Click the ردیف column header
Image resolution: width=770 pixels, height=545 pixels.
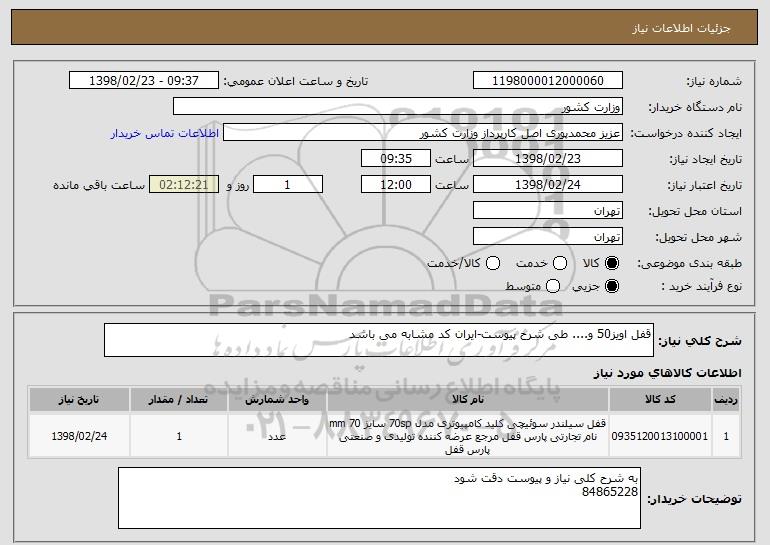726,400
